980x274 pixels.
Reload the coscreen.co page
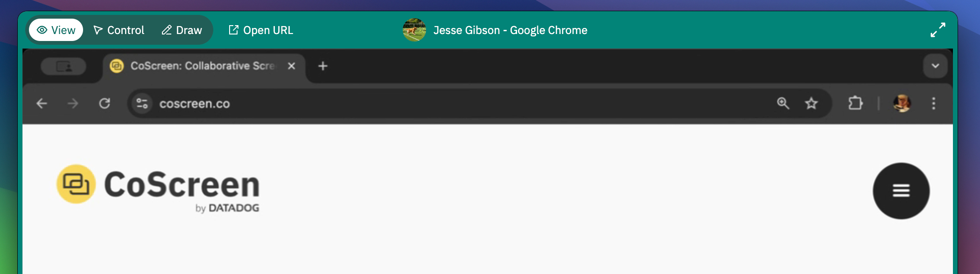[x=105, y=103]
